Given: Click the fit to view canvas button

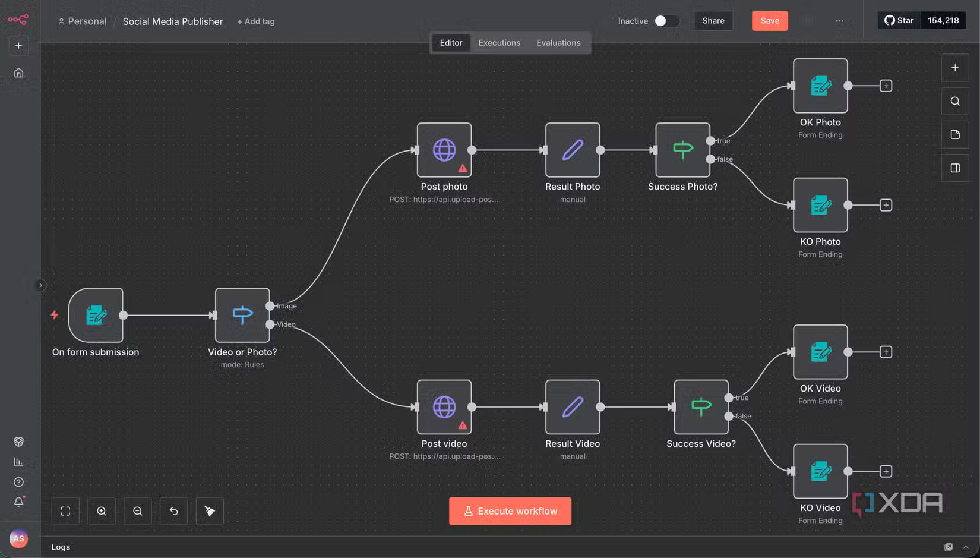Looking at the screenshot, I should pos(65,511).
